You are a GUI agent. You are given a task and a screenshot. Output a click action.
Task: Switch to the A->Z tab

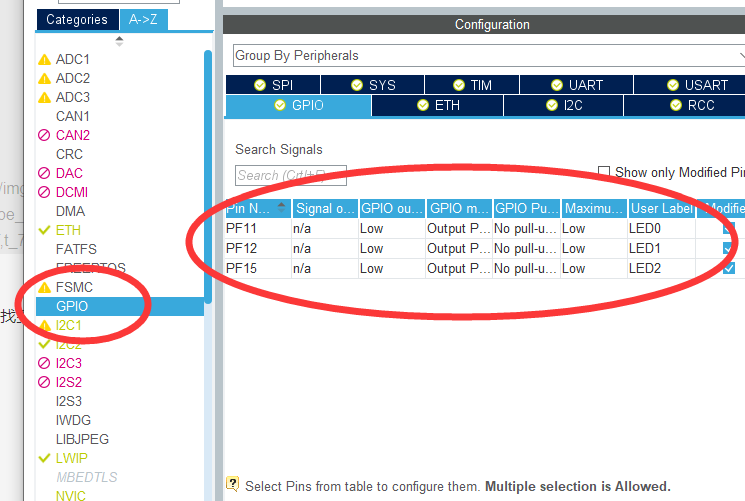[x=143, y=20]
